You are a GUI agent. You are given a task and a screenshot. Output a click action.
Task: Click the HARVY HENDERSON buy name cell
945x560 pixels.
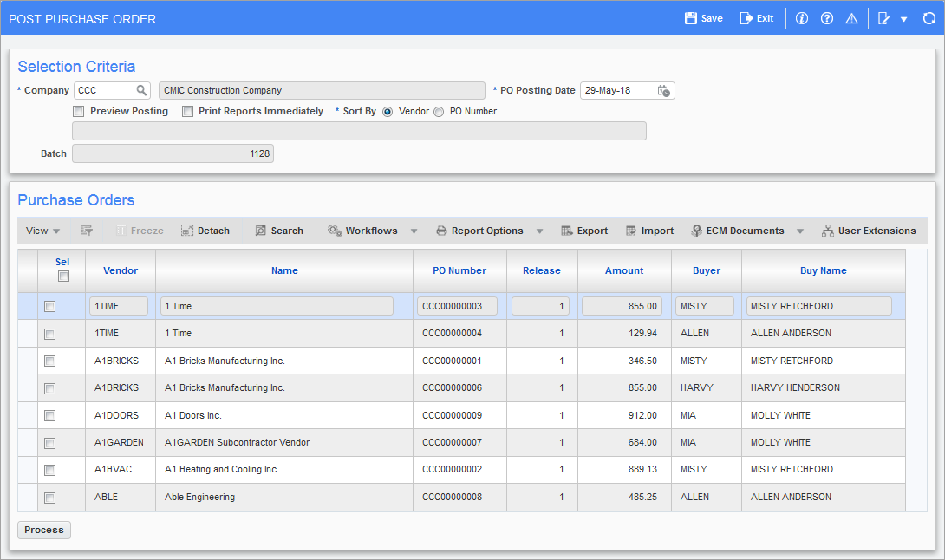824,388
